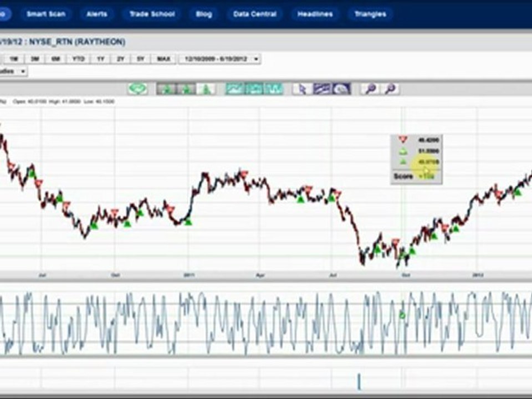The width and height of the screenshot is (532, 399).
Task: Toggle the second dark-background triangle signal button
Action: (x=186, y=89)
